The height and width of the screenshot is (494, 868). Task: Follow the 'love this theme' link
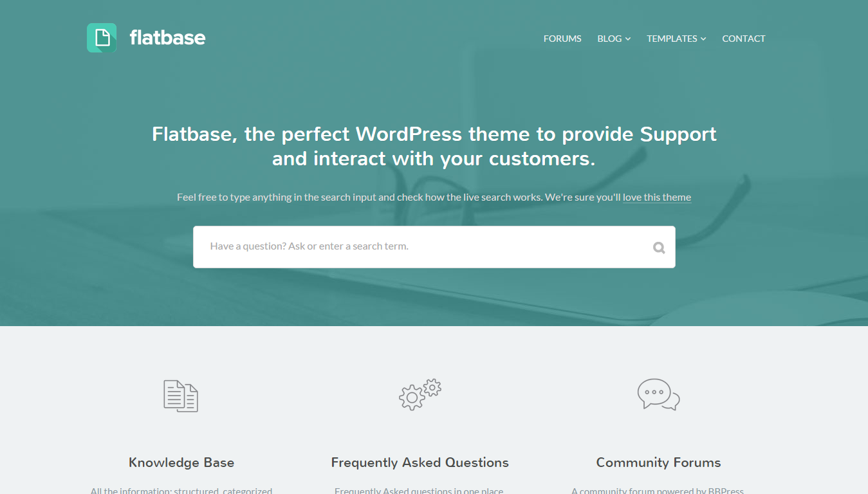(657, 197)
